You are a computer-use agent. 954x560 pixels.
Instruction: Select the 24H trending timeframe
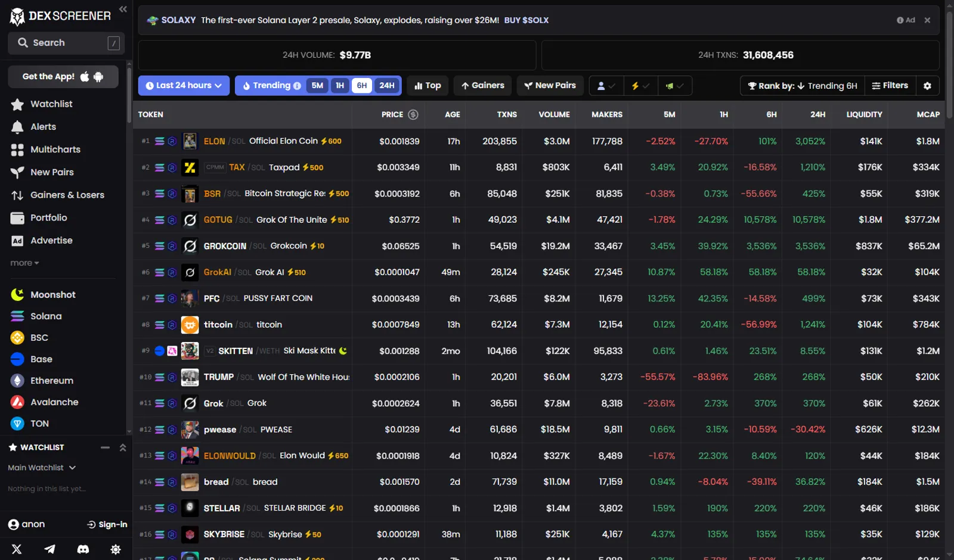pyautogui.click(x=387, y=86)
